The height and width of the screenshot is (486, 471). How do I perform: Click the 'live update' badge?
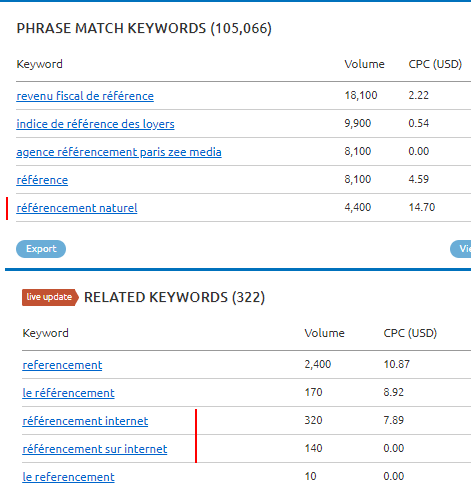pos(50,297)
